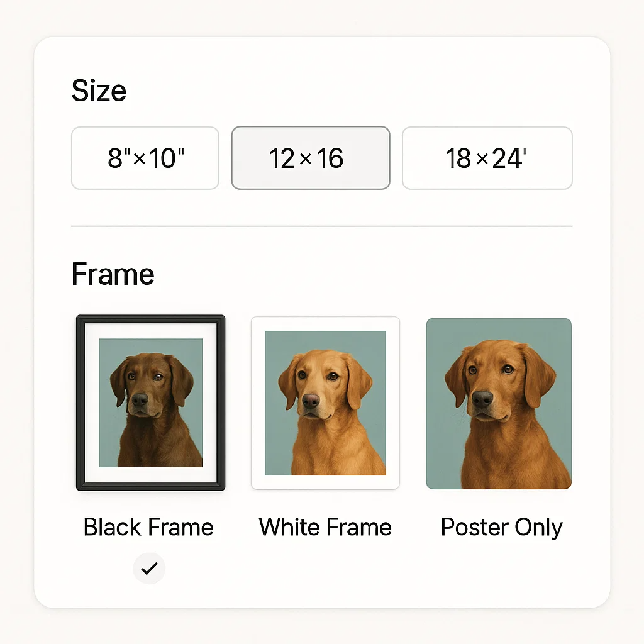Click the Size section heading

point(99,91)
